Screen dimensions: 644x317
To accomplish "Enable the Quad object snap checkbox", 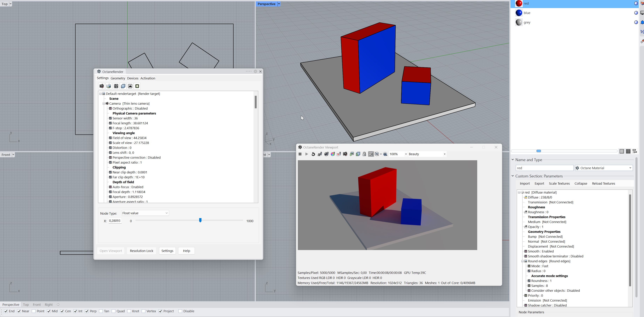I will click(x=114, y=311).
